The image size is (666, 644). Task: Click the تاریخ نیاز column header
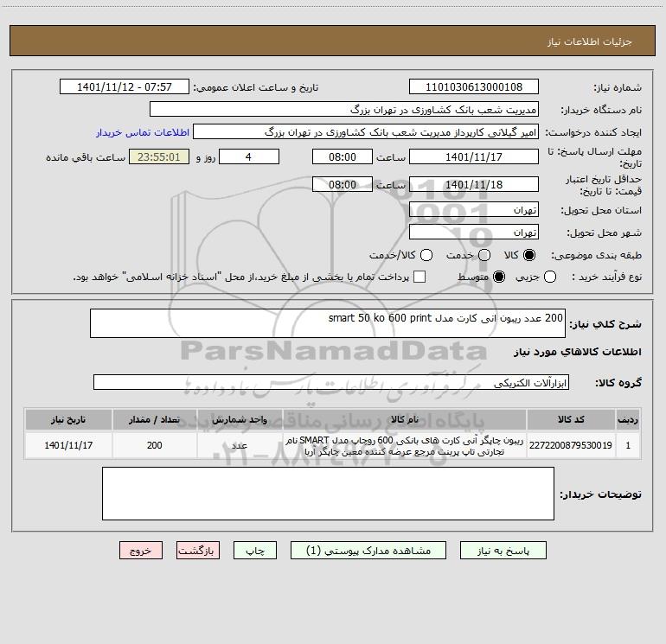tap(68, 419)
